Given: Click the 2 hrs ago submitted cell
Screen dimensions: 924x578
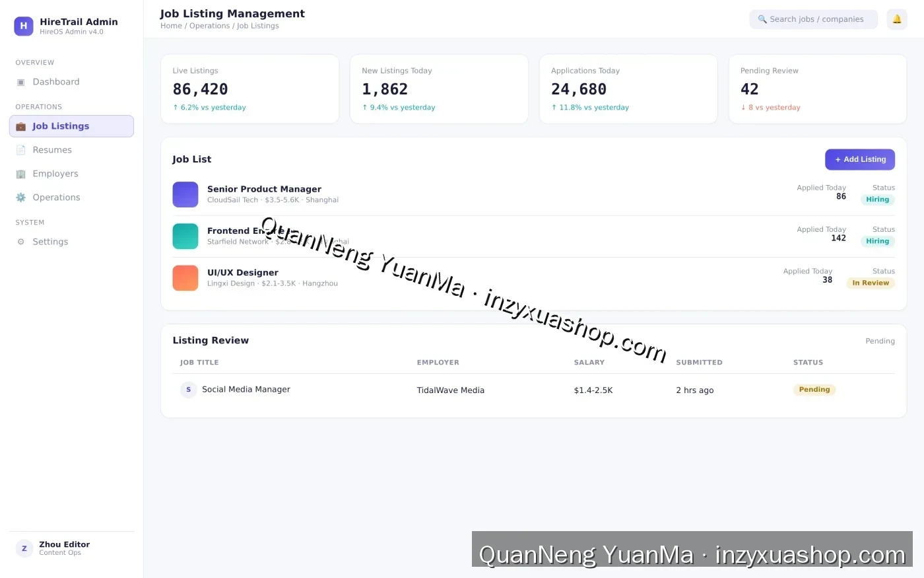Looking at the screenshot, I should [695, 390].
